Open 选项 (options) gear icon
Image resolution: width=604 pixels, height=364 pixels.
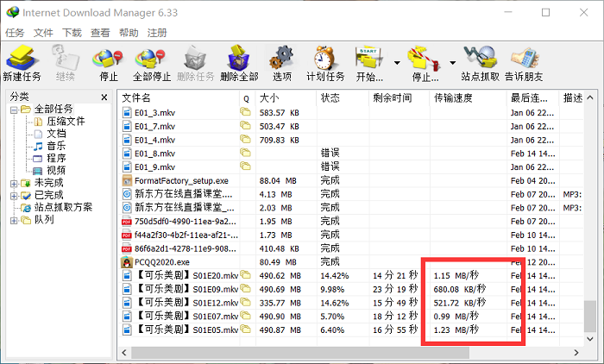[x=282, y=58]
